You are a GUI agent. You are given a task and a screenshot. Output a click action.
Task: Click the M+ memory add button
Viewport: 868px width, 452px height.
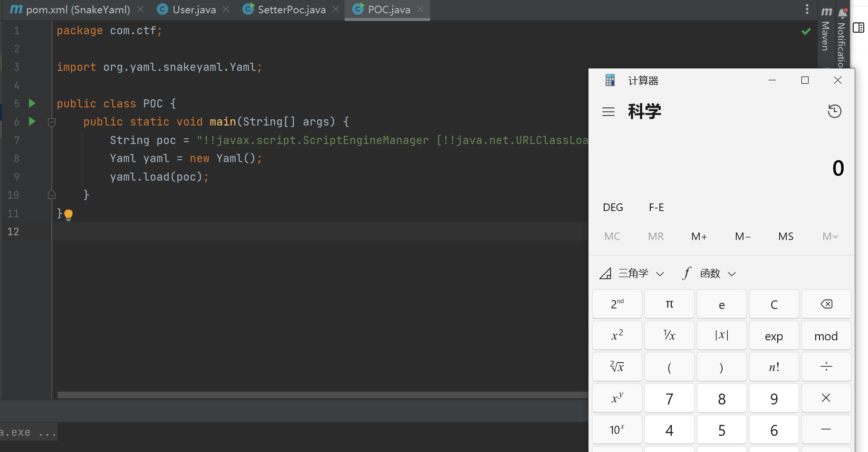[x=699, y=236]
